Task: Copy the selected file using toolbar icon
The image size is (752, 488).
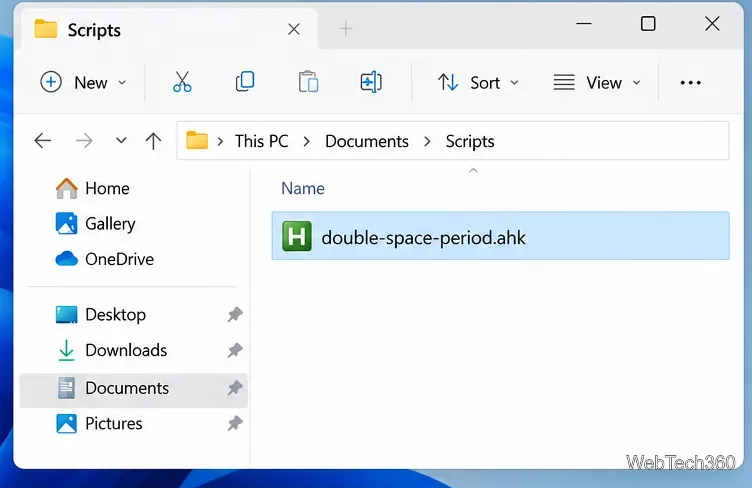Action: 245,82
